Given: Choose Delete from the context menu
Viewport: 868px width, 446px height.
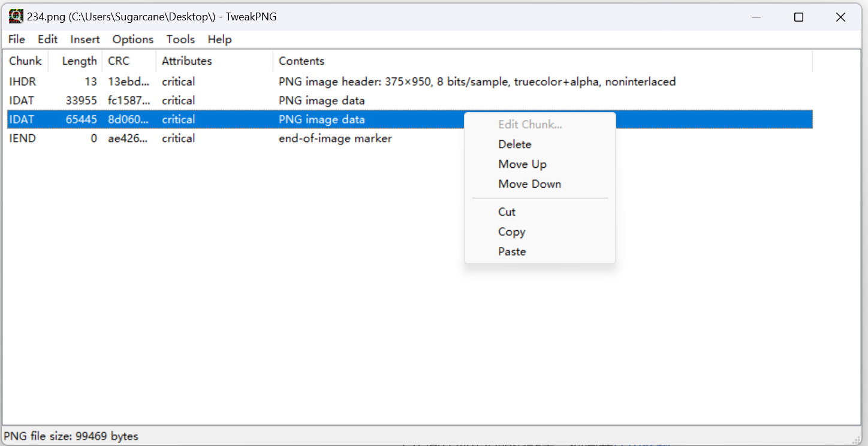Looking at the screenshot, I should pos(514,144).
